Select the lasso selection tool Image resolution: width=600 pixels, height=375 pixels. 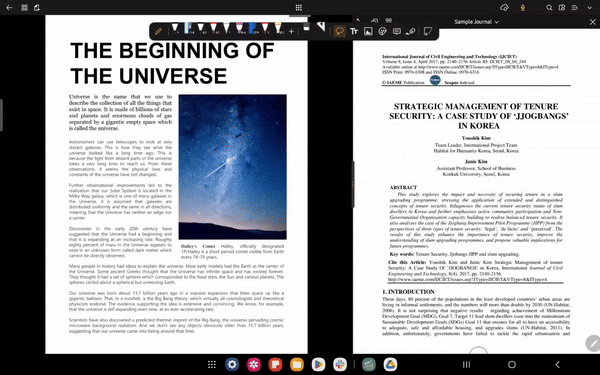pyautogui.click(x=339, y=31)
